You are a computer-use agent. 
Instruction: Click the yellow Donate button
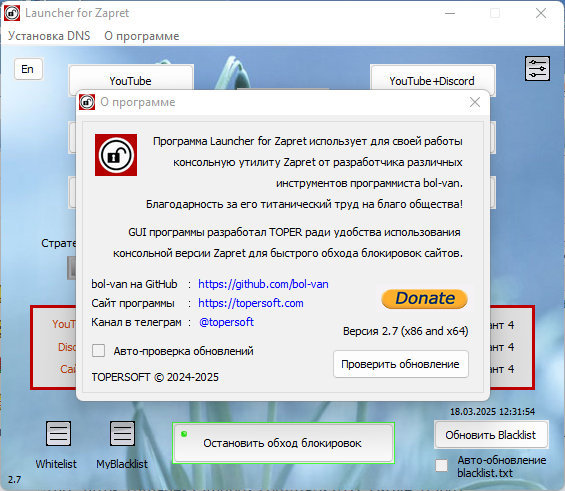click(424, 299)
